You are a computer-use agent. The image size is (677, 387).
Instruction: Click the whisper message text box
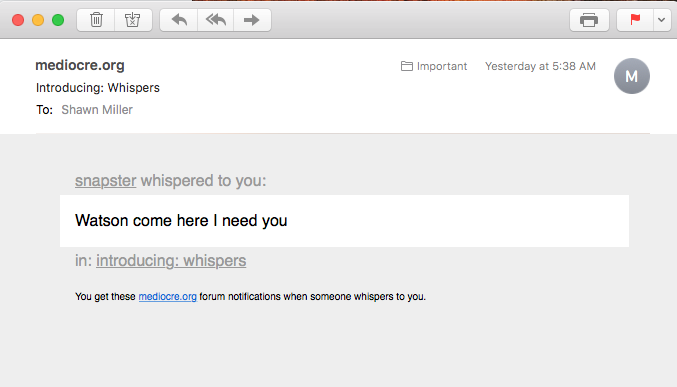pos(344,221)
